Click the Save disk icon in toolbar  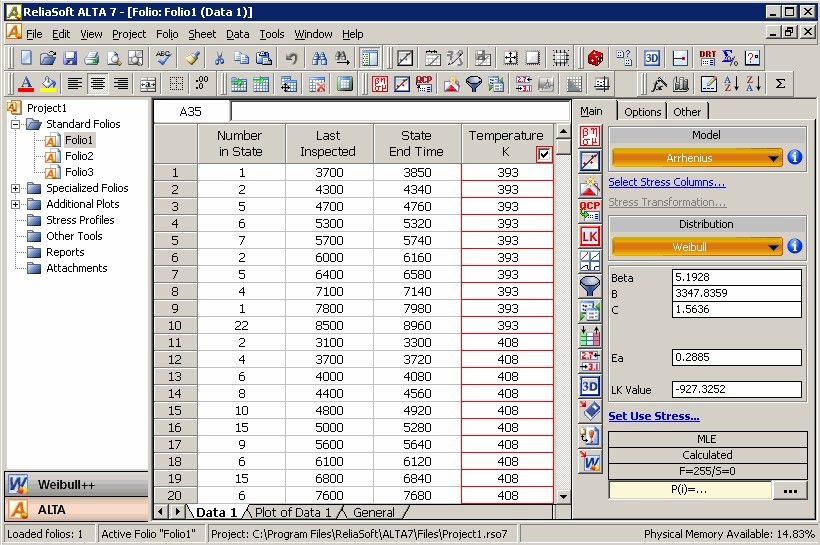point(71,58)
